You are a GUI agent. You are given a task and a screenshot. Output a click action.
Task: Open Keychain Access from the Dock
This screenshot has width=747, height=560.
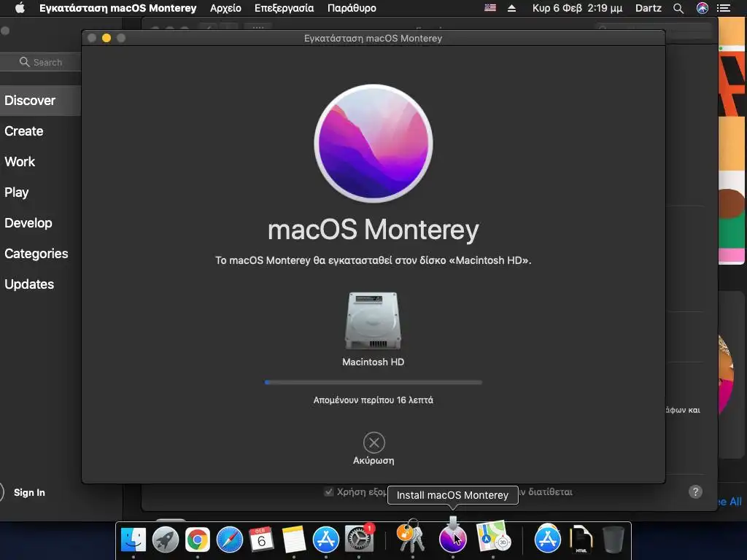[x=411, y=536]
